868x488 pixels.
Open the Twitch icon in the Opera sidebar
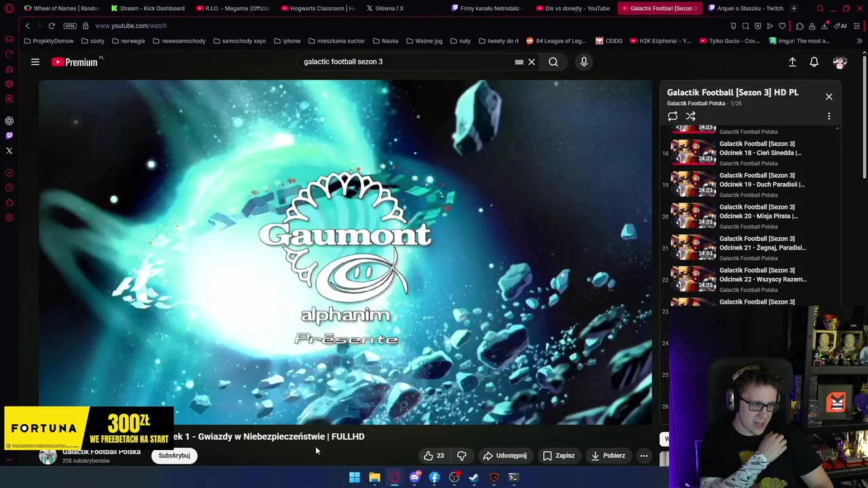(9, 136)
